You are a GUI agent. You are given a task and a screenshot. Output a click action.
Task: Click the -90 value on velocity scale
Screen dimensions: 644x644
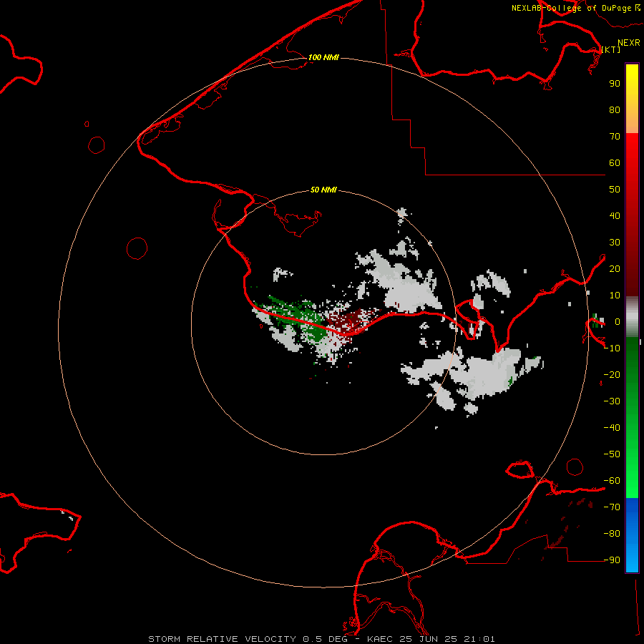[x=612, y=560]
